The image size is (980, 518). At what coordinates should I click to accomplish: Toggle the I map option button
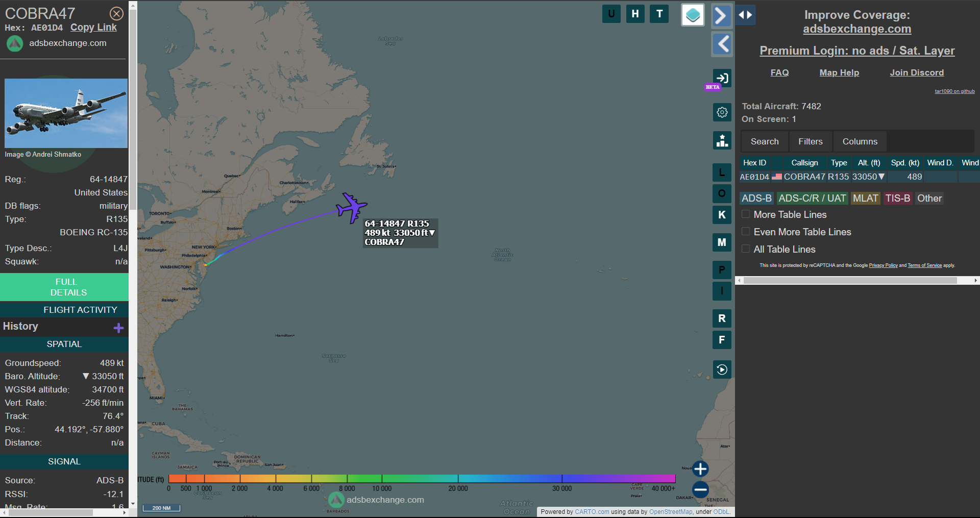point(722,291)
